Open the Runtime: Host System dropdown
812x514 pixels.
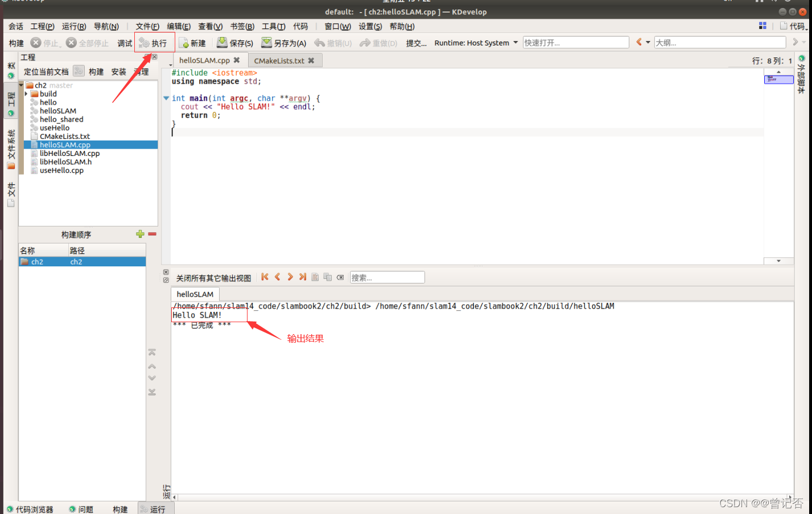(476, 43)
